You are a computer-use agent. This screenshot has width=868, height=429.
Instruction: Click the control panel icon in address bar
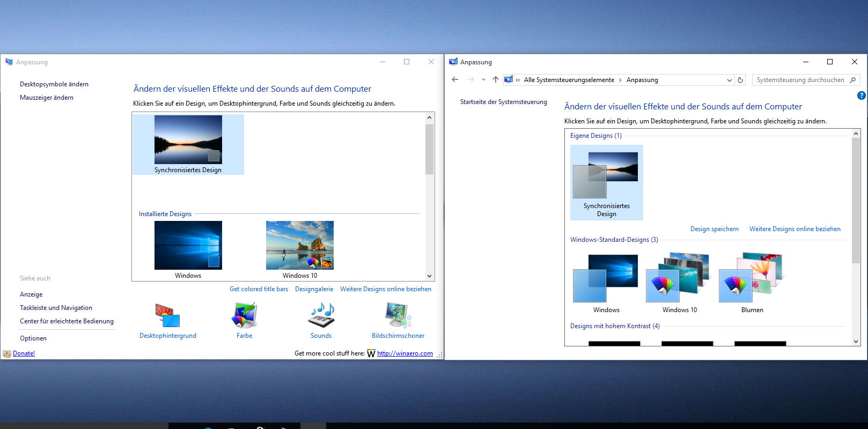(508, 80)
